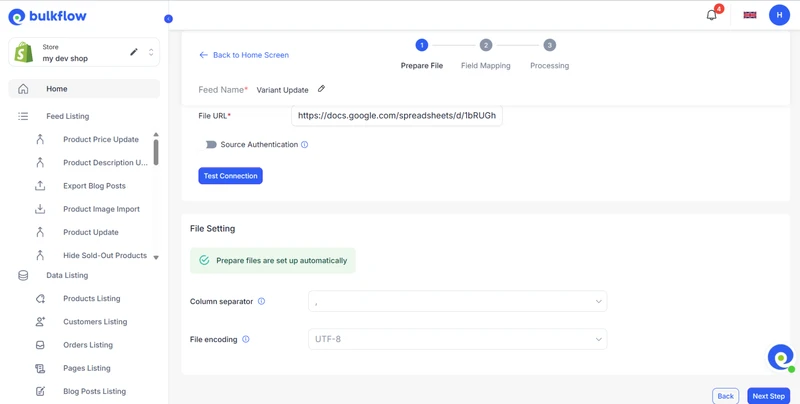
Task: Open the store switcher up-down arrows
Action: pyautogui.click(x=151, y=52)
